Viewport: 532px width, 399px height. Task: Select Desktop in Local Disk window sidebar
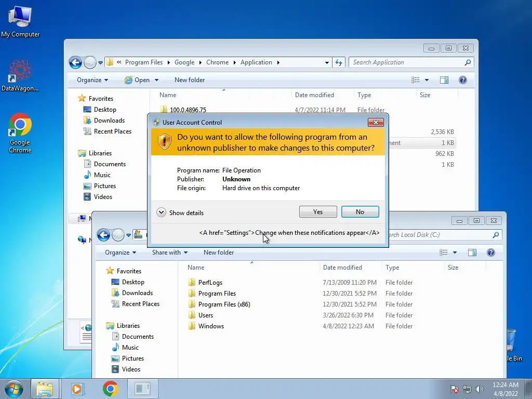point(133,282)
